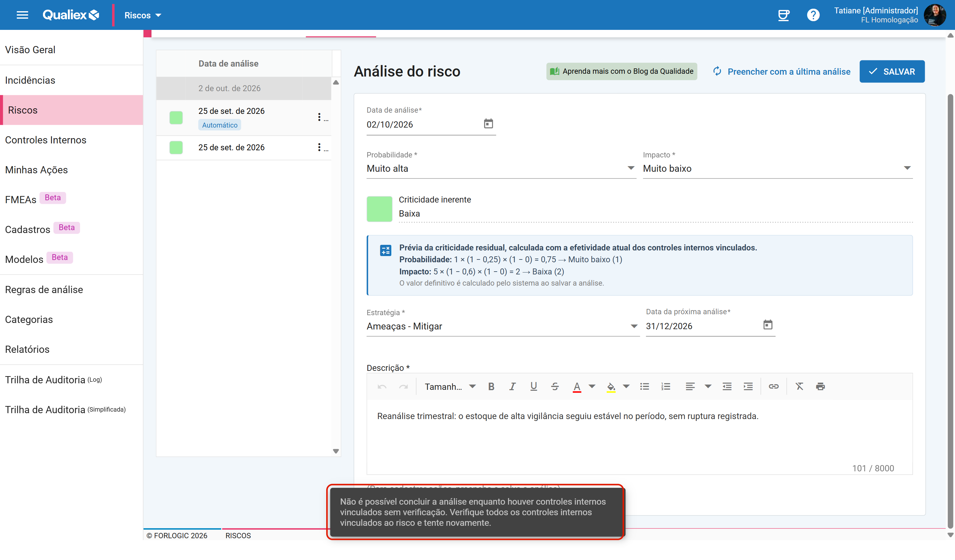The height and width of the screenshot is (560, 955).
Task: Open the help question mark icon
Action: (x=813, y=15)
